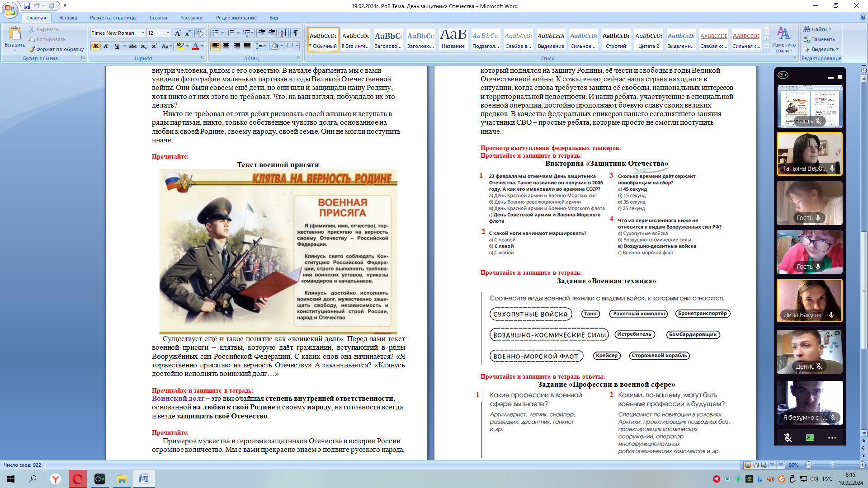Select Лиза Бакушк... video thumbnail in call panel

(810, 300)
